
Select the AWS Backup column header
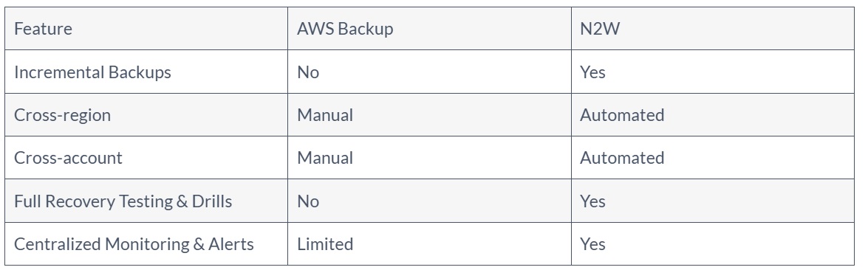(430, 29)
